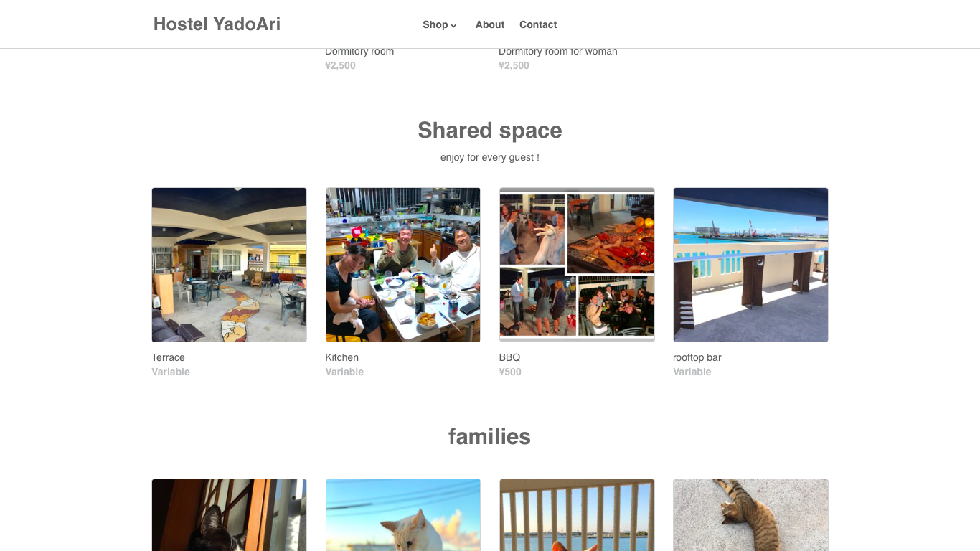
Task: Click the BBQ product title
Action: pyautogui.click(x=509, y=357)
